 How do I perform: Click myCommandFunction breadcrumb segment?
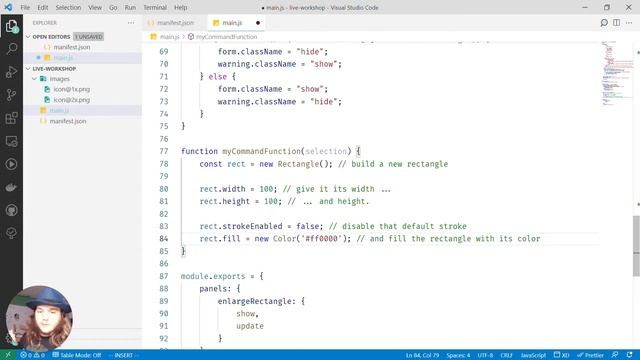(x=227, y=37)
